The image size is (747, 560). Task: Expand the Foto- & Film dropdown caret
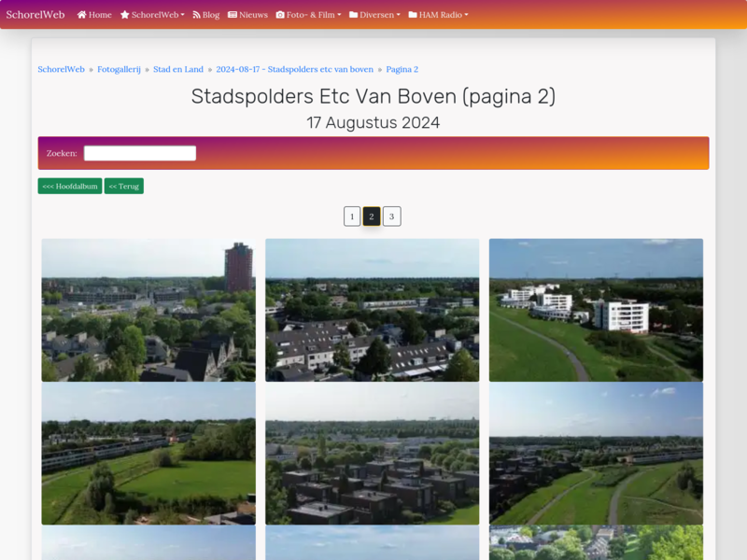click(x=339, y=15)
